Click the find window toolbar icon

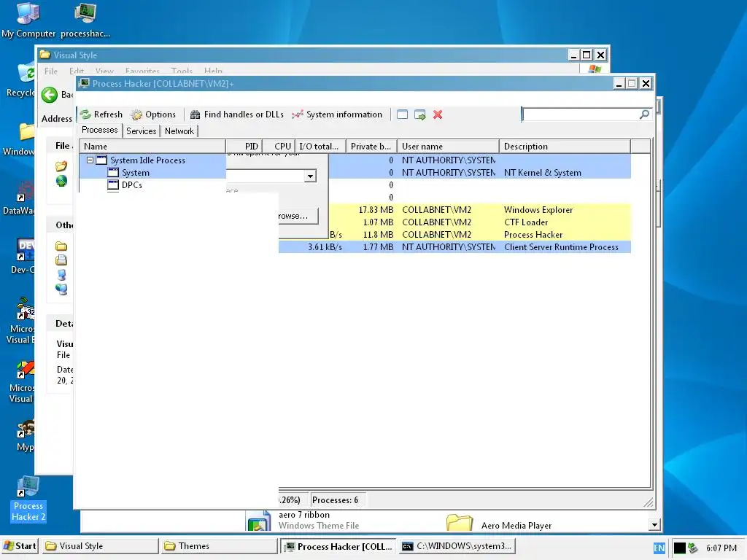pos(402,114)
